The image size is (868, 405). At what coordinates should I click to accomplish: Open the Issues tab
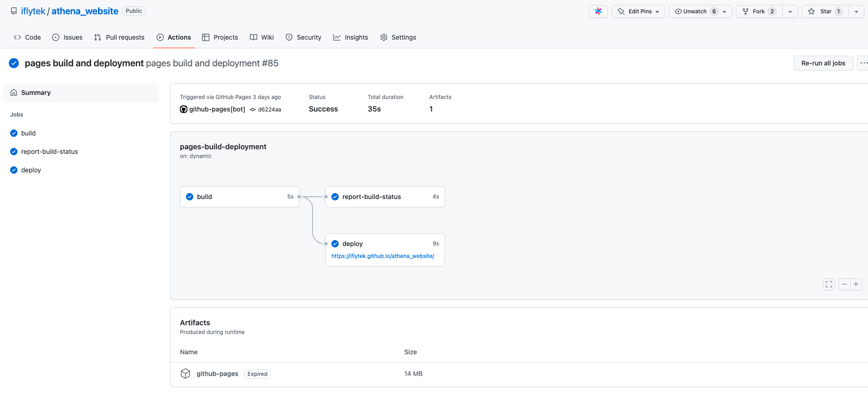pyautogui.click(x=67, y=37)
